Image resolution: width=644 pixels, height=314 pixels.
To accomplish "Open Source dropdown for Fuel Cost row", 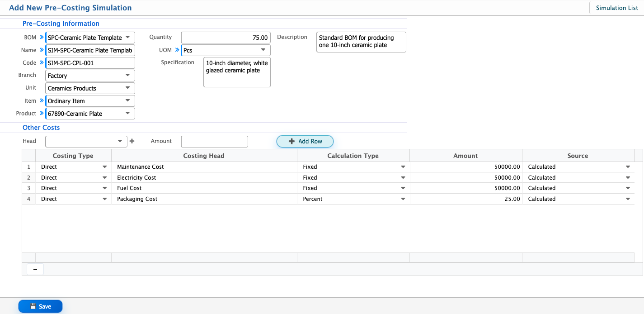I will coord(578,188).
